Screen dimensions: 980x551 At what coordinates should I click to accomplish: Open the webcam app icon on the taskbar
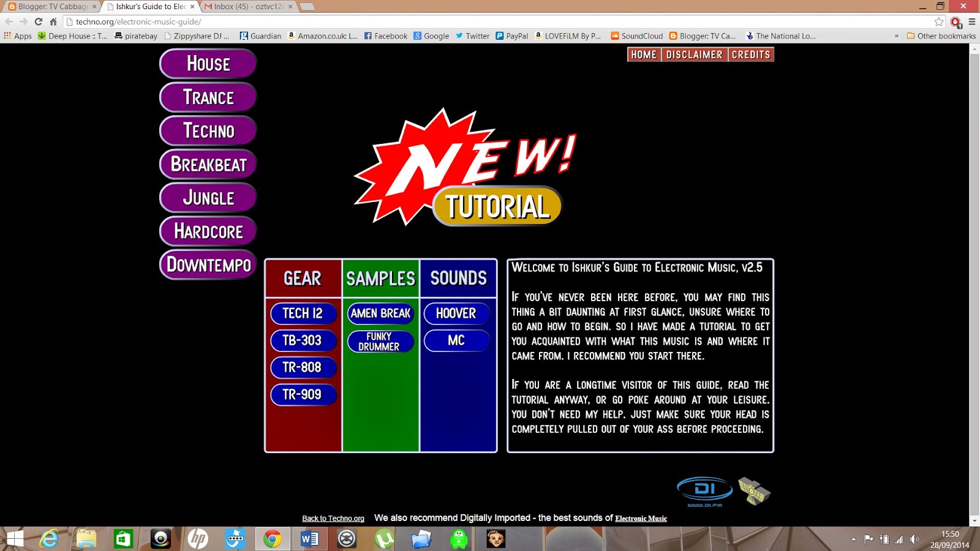160,539
